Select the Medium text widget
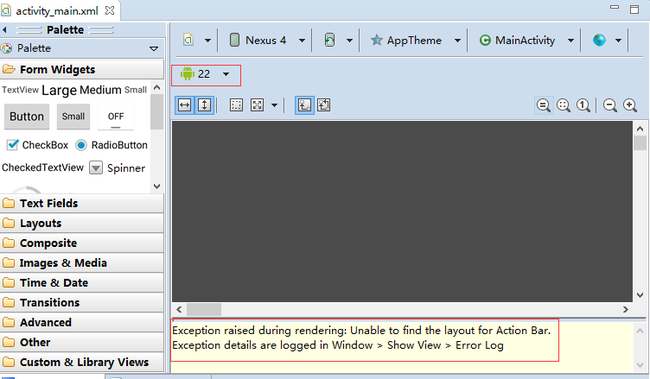The image size is (650, 379). (100, 90)
